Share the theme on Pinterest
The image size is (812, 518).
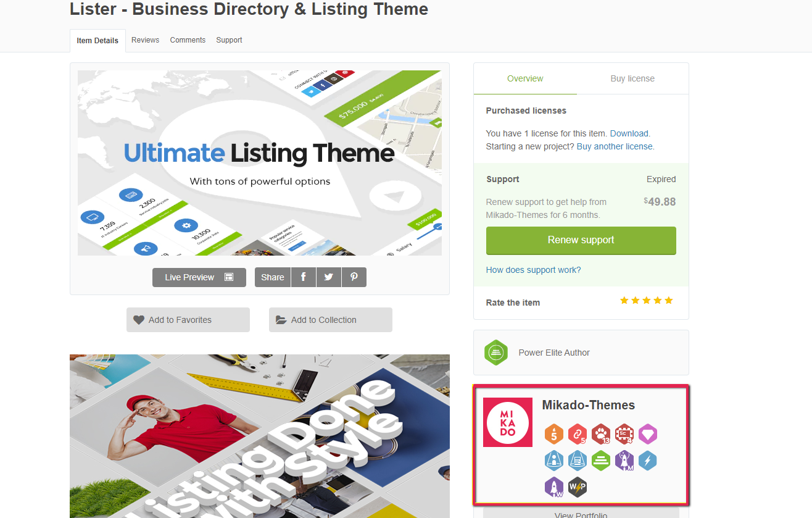[354, 277]
